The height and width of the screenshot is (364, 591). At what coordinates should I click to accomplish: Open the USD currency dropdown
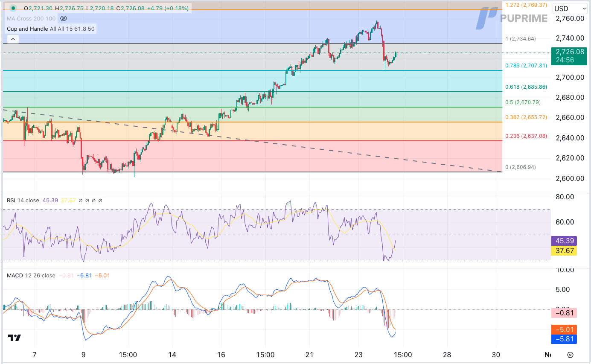click(570, 9)
